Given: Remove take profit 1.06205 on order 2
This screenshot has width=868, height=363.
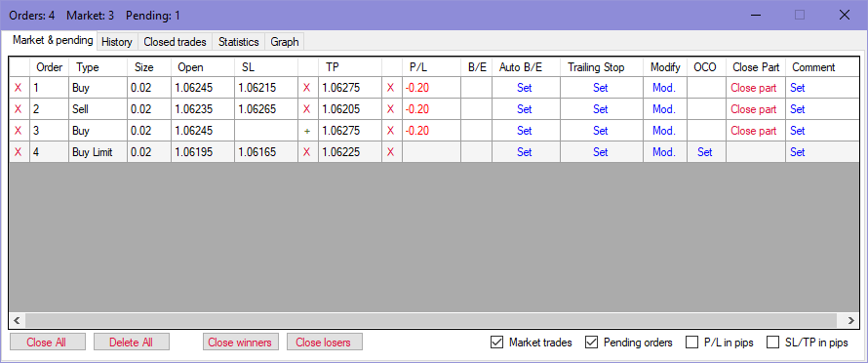Looking at the screenshot, I should click(x=391, y=109).
